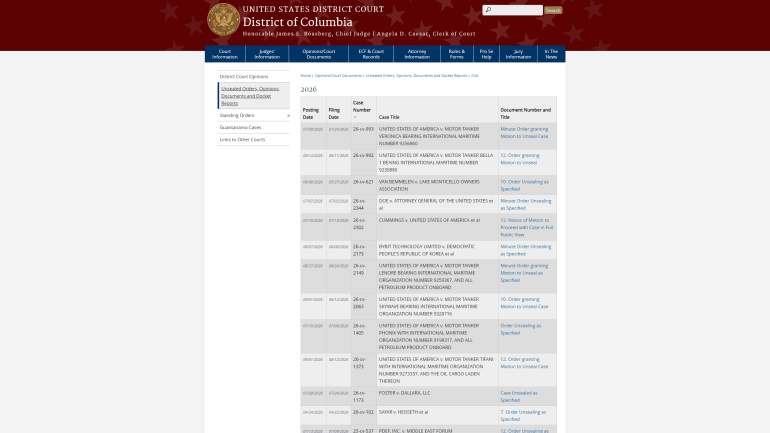Open Opinions/Court Documents menu

[319, 54]
